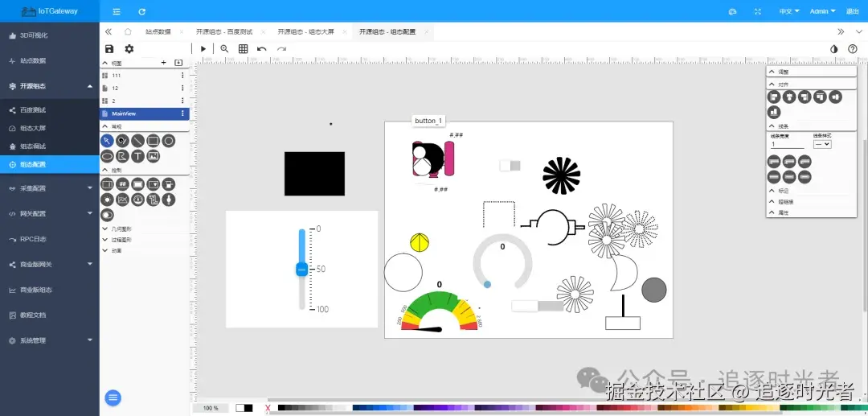Select the rectangle shape tool
The height and width of the screenshot is (416, 868).
click(154, 141)
